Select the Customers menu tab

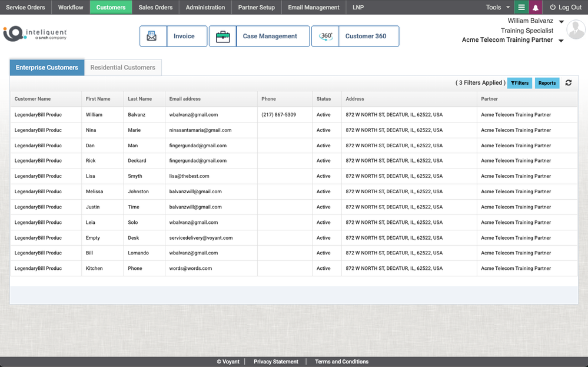coord(111,7)
